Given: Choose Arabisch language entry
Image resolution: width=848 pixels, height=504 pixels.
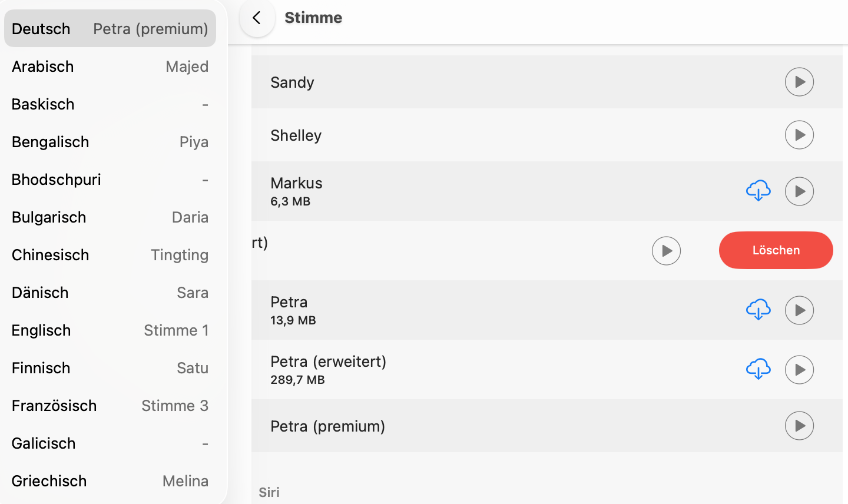Looking at the screenshot, I should 110,67.
